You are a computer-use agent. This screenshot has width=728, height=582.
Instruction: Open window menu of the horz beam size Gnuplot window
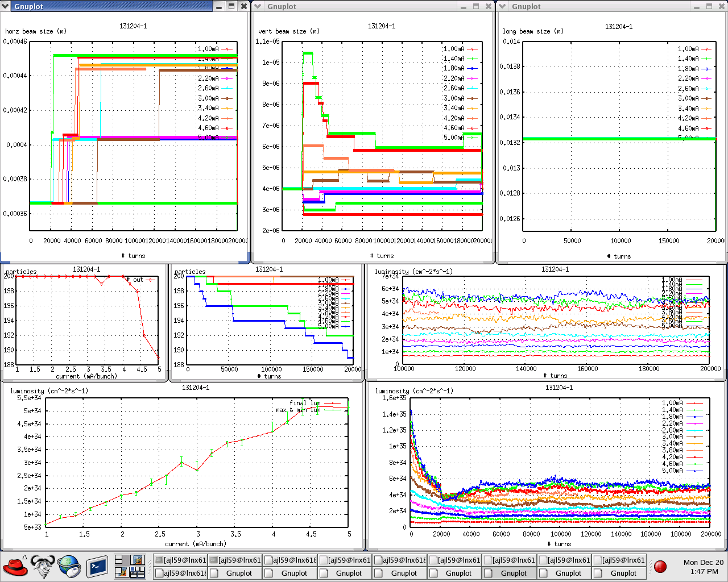[x=6, y=6]
